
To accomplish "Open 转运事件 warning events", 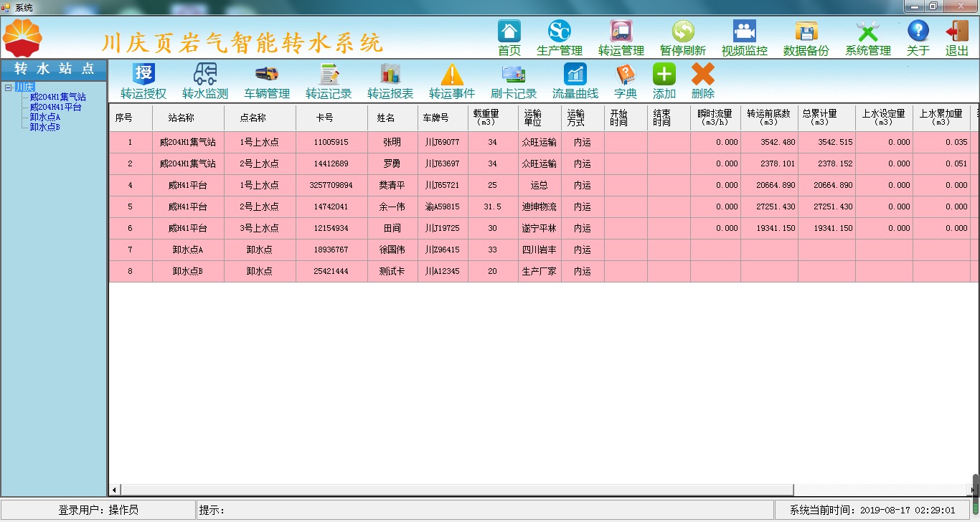I will [x=452, y=74].
